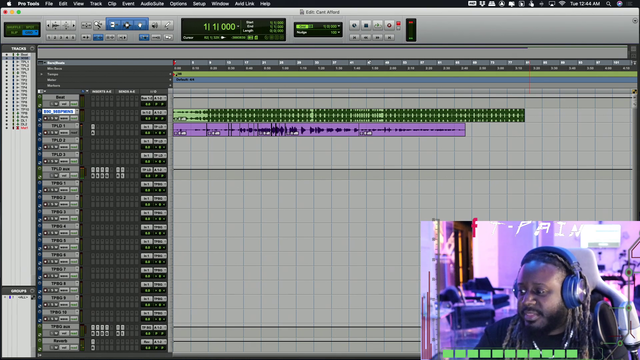Mute the TPLD 2 track
The height and width of the screenshot is (360, 640).
56,147
